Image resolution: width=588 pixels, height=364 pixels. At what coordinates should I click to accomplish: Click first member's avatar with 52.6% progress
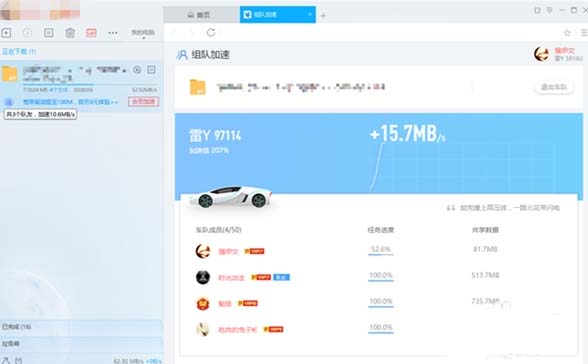[x=203, y=251]
